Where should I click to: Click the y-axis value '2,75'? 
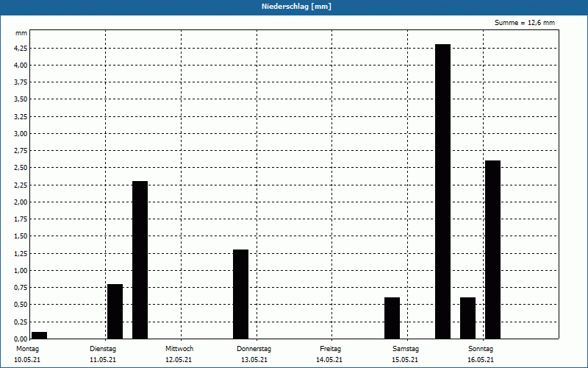click(x=21, y=151)
